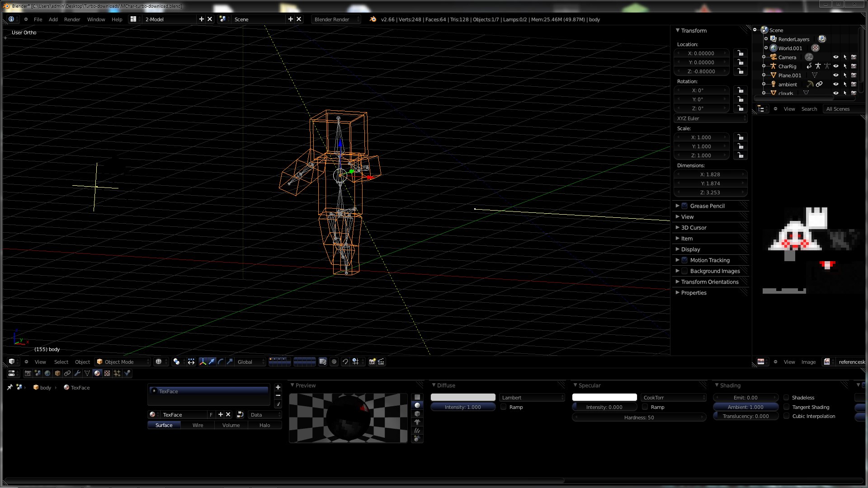Toggle ambient lamp visibility eye
This screenshot has width=868, height=488.
pos(835,84)
